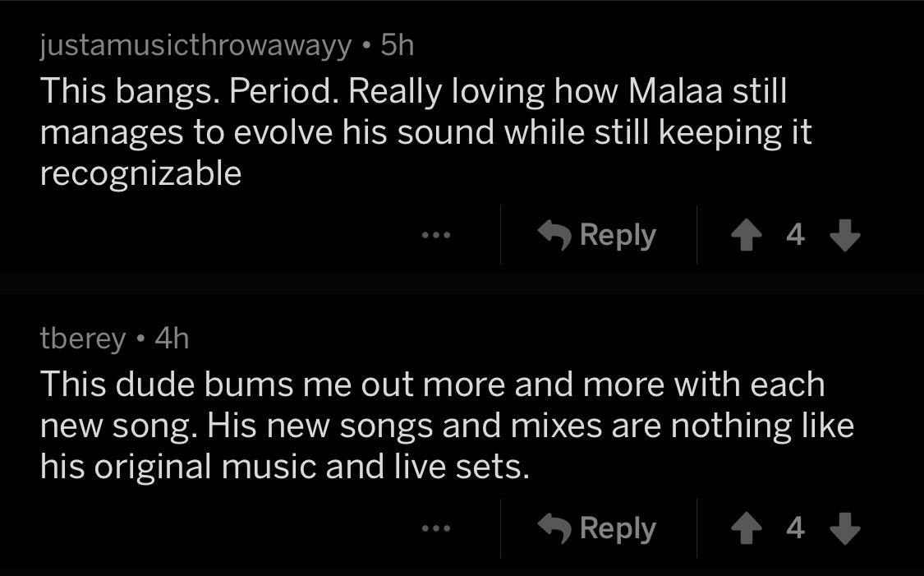Click the reply arrow icon on justamusicthrowawayy's comment
The image size is (924, 576).
[x=555, y=235]
